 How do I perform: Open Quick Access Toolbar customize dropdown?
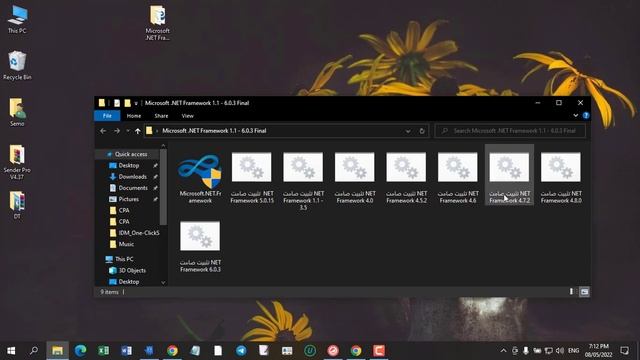click(x=136, y=103)
